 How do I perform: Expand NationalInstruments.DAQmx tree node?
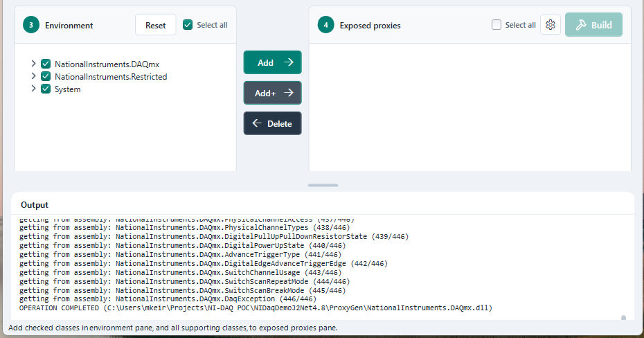[x=34, y=63]
